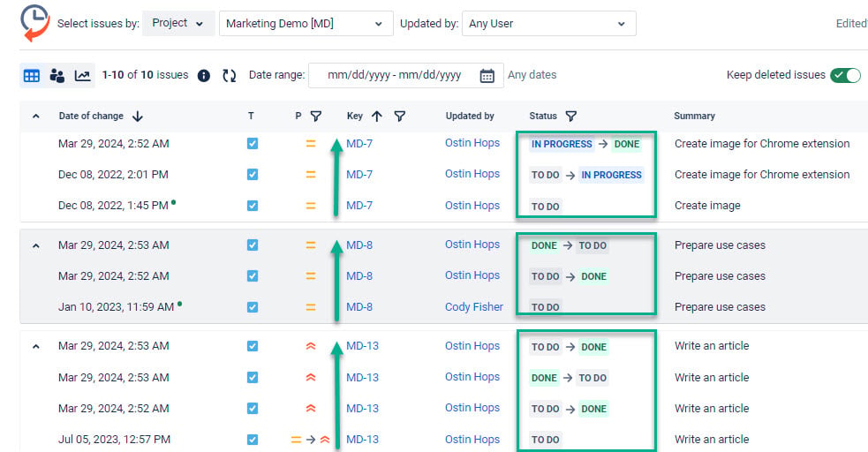
Task: Click IN PROGRESS to DONE status of MD-7
Action: coord(585,145)
